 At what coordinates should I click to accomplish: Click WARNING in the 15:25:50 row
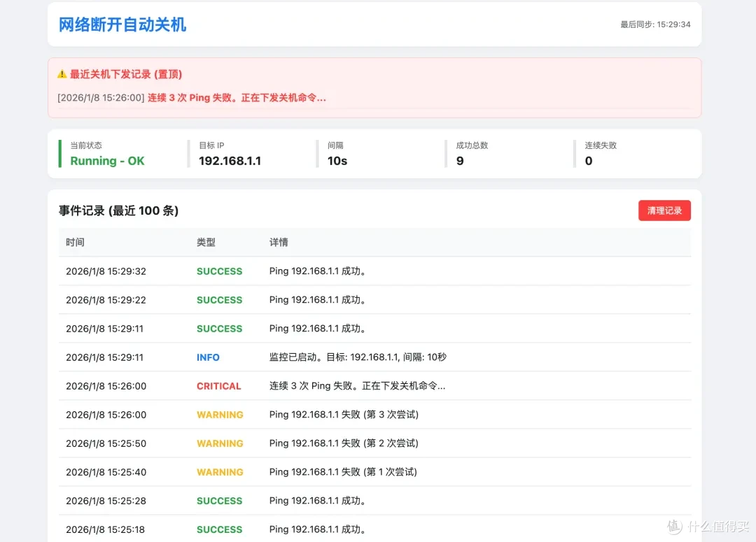coord(220,443)
